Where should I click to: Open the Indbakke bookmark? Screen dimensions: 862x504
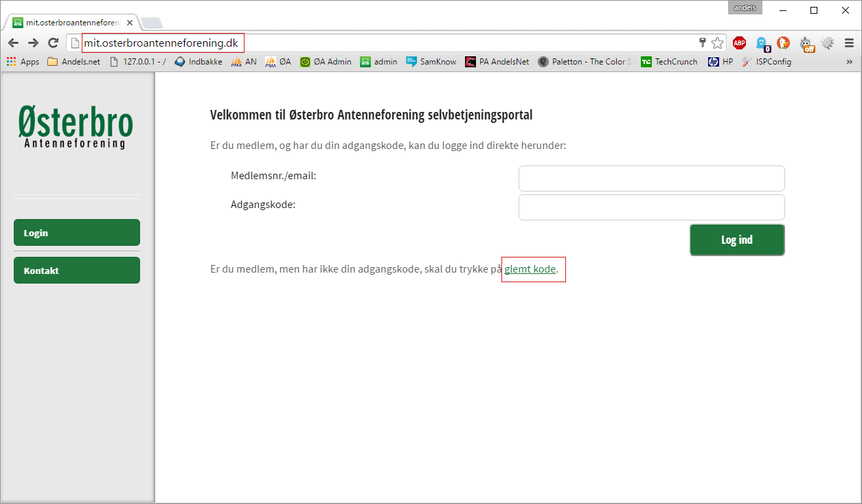[199, 62]
